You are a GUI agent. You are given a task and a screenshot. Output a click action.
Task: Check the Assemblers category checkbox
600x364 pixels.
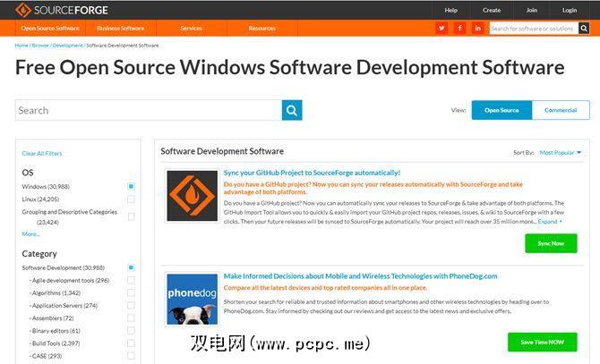(131, 317)
